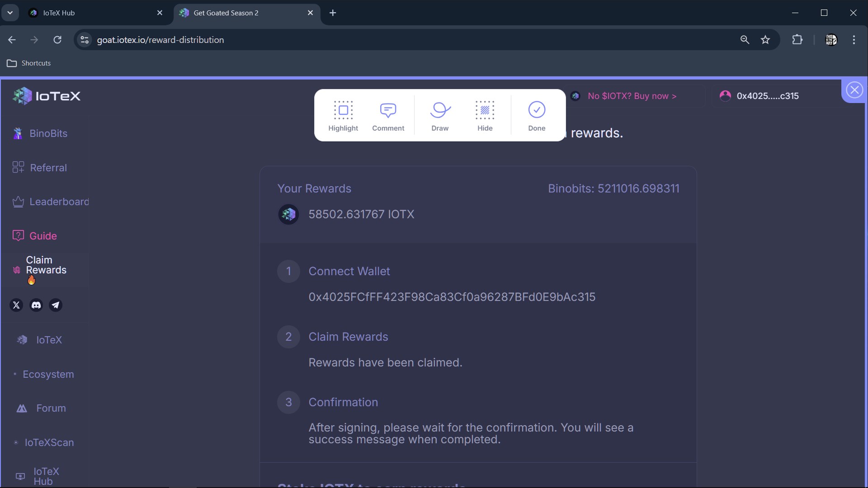Click the full wallet address text

click(x=452, y=297)
